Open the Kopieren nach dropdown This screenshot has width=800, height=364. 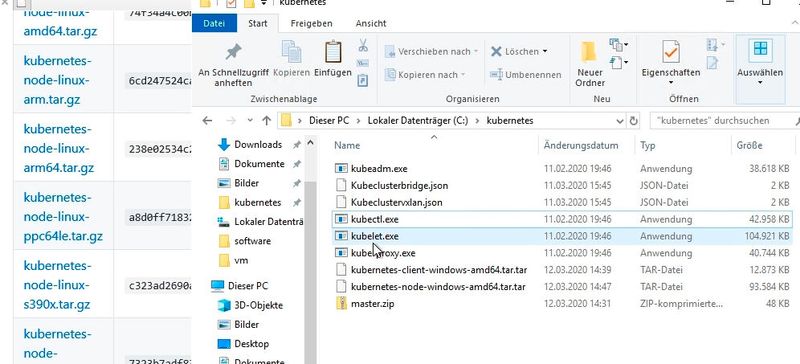pyautogui.click(x=425, y=75)
